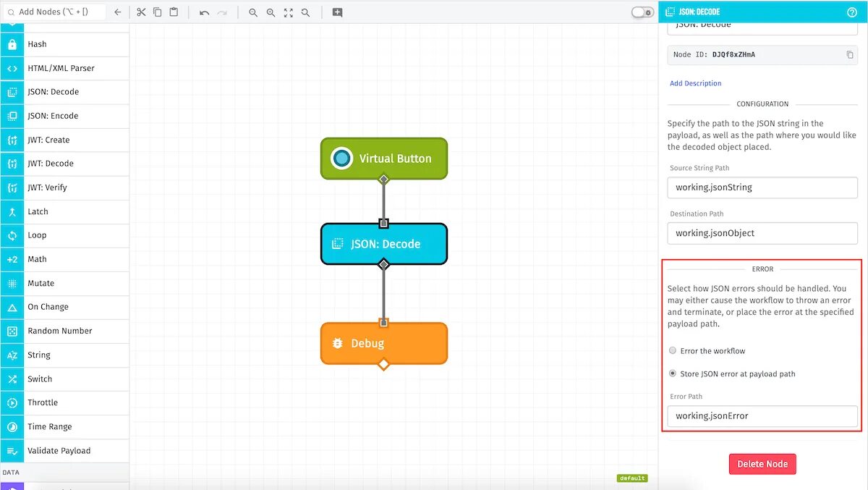This screenshot has height=490, width=868.
Task: Click the JWT: Verify palette node
Action: click(x=64, y=187)
